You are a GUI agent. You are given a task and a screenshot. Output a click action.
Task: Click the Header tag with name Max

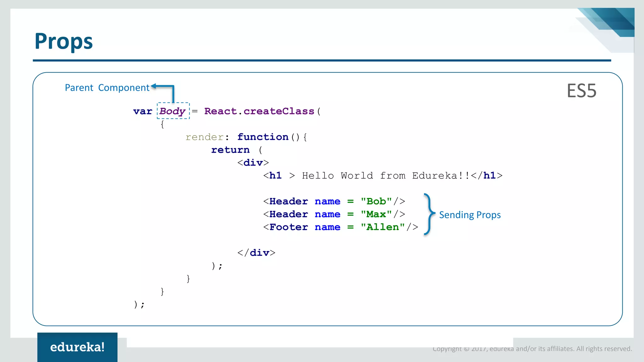pyautogui.click(x=334, y=214)
